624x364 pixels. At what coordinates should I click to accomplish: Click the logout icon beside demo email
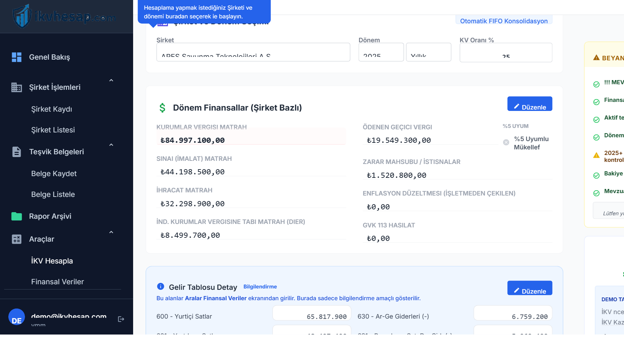[x=121, y=319]
